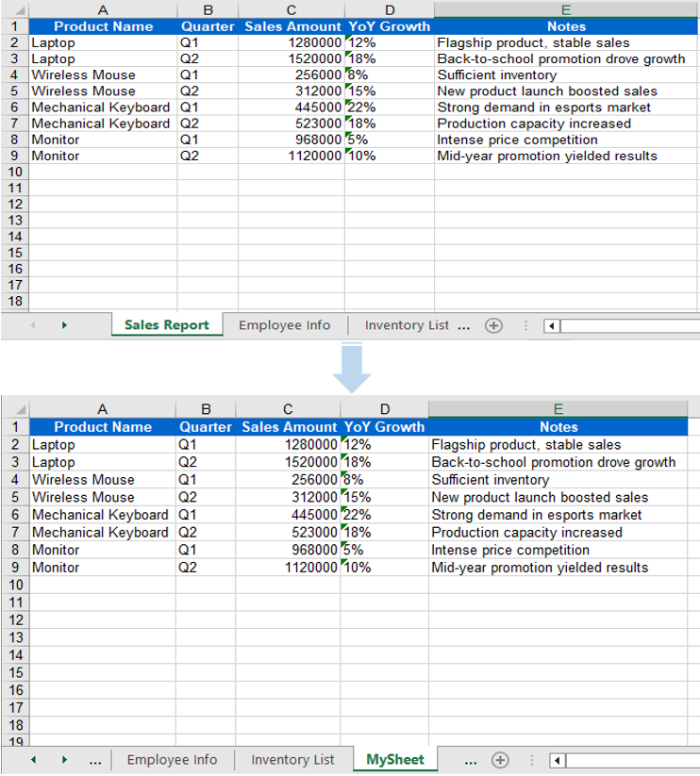The image size is (700, 776).
Task: Show hidden tabs left of Employee Info ellipsis
Action: click(95, 761)
